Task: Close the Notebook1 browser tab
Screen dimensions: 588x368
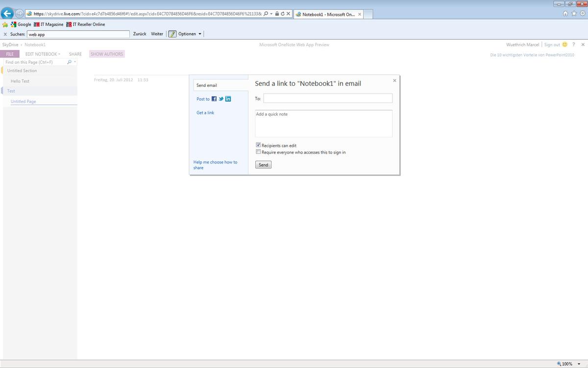Action: pyautogui.click(x=360, y=14)
